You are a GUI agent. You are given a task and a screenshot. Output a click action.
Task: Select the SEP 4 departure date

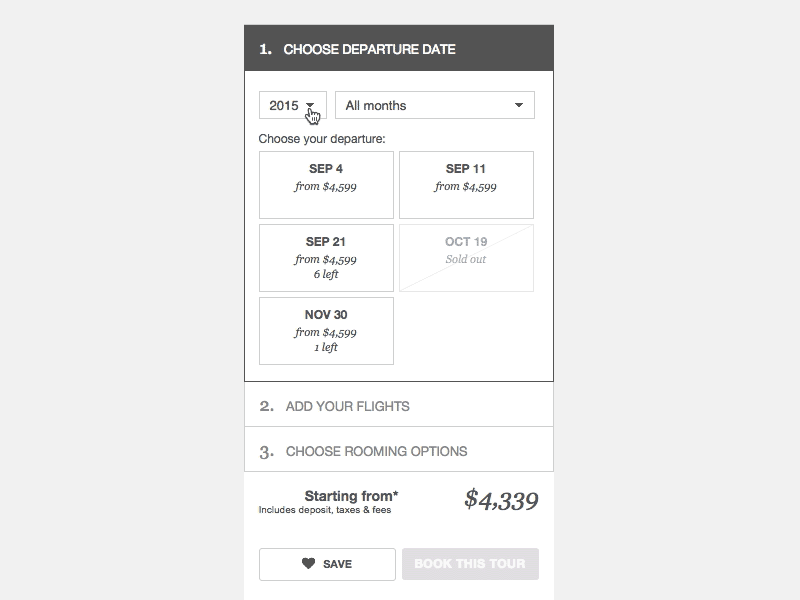tap(326, 184)
